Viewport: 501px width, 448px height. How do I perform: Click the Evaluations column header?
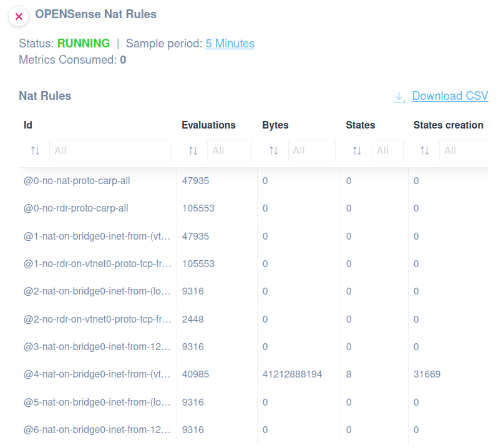(208, 125)
